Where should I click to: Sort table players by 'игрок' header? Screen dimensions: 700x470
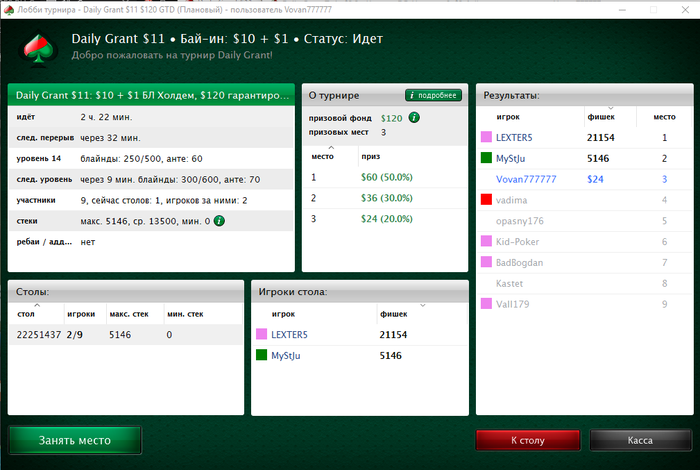pos(283,314)
